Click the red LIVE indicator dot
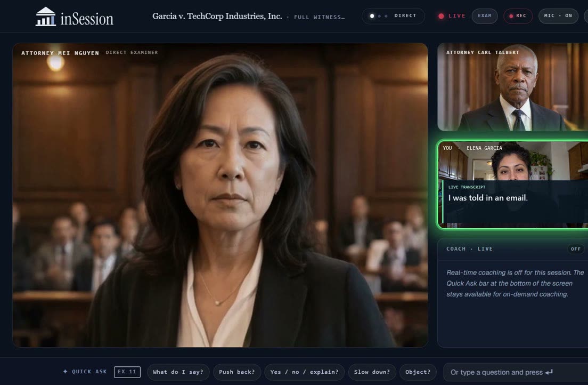The width and height of the screenshot is (588, 385). click(441, 16)
